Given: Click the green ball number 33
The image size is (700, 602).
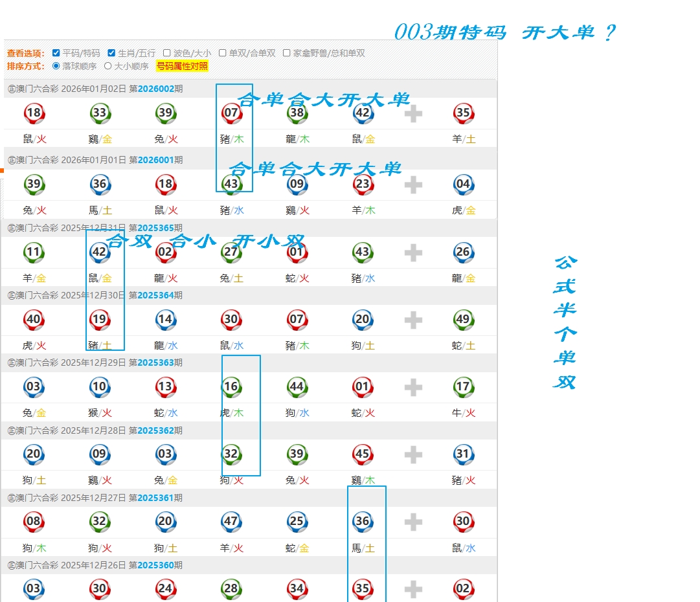Looking at the screenshot, I should coord(100,113).
